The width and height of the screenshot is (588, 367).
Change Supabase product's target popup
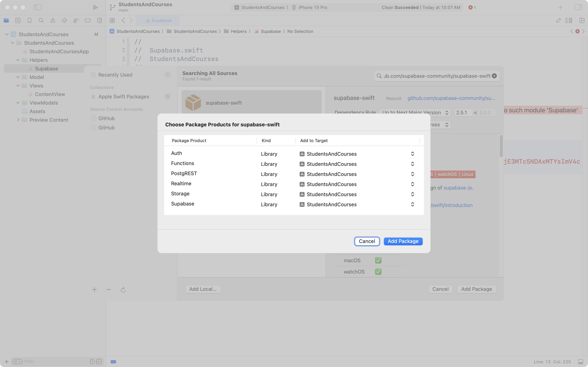coord(412,204)
